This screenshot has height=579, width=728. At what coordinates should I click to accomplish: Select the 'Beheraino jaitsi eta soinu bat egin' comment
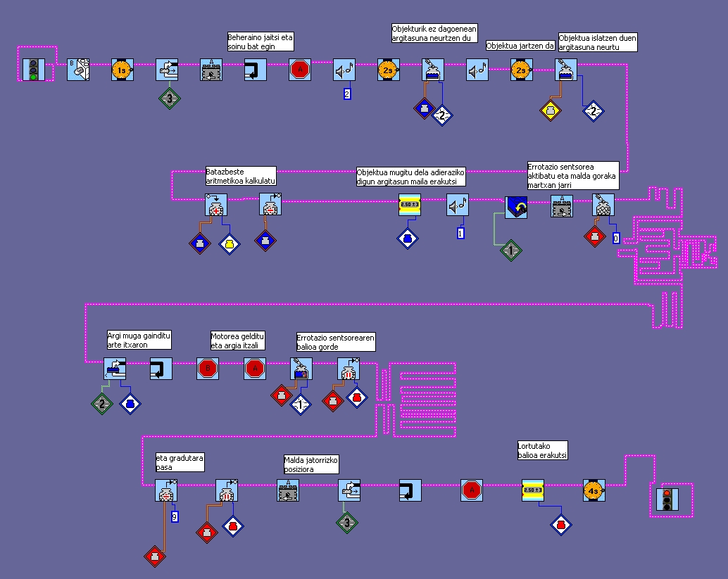pyautogui.click(x=261, y=42)
